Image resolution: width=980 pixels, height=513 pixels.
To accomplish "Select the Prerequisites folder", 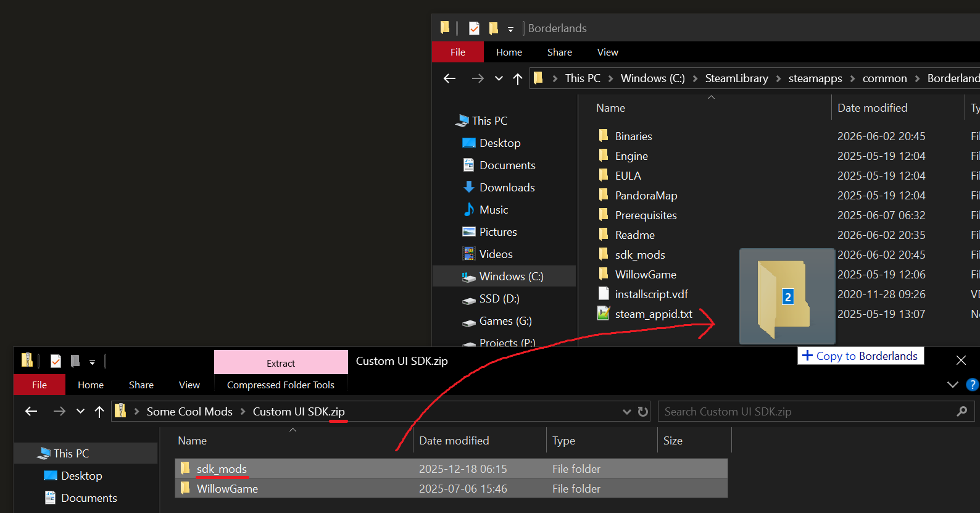I will pos(637,215).
